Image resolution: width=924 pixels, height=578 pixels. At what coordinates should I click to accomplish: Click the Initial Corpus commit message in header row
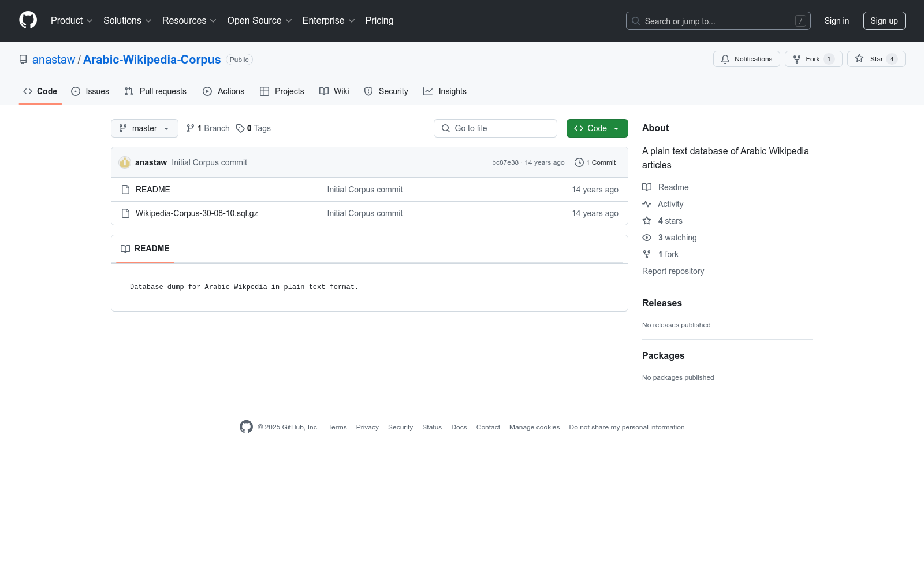(x=209, y=162)
